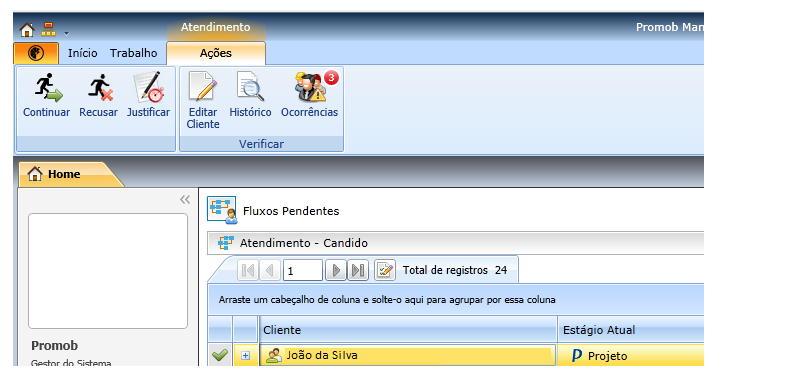Click the Fluxos Pendentes icon

(221, 210)
